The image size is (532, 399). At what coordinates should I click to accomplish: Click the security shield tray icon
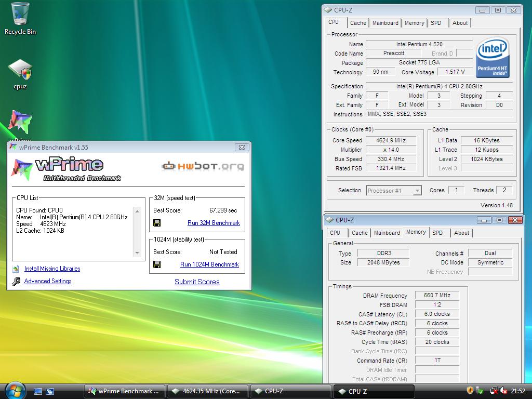[470, 391]
